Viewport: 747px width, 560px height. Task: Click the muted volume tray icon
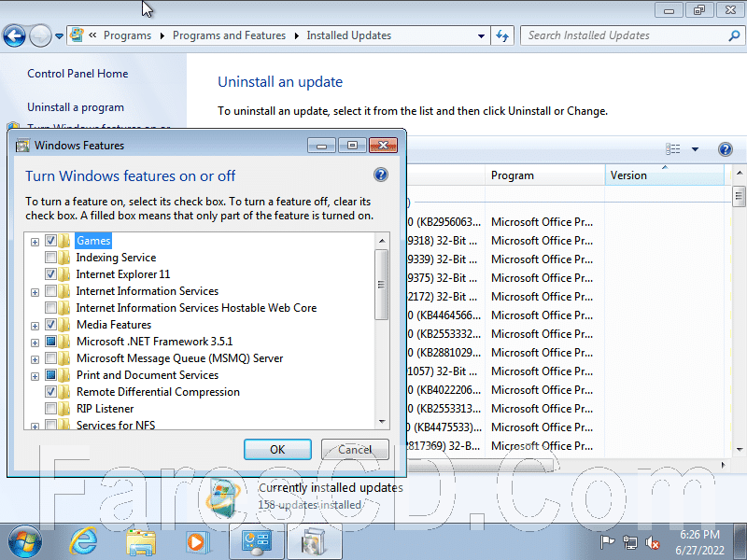click(x=652, y=542)
